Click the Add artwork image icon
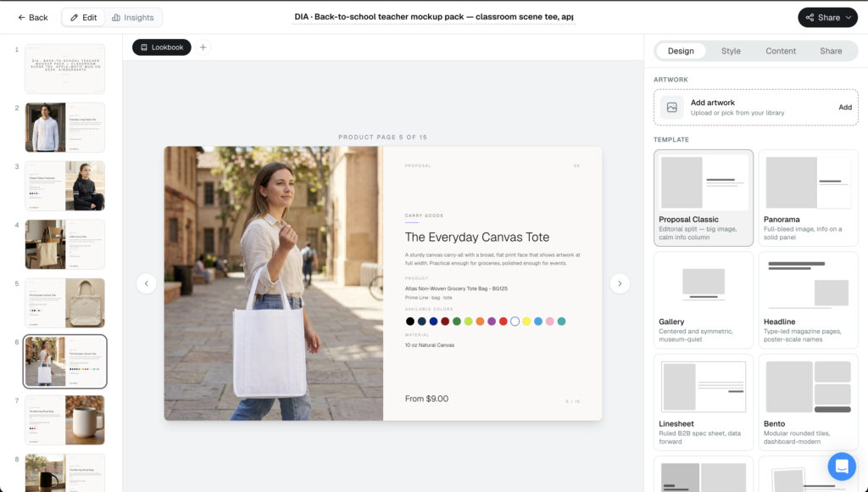The width and height of the screenshot is (868, 492). pyautogui.click(x=671, y=108)
